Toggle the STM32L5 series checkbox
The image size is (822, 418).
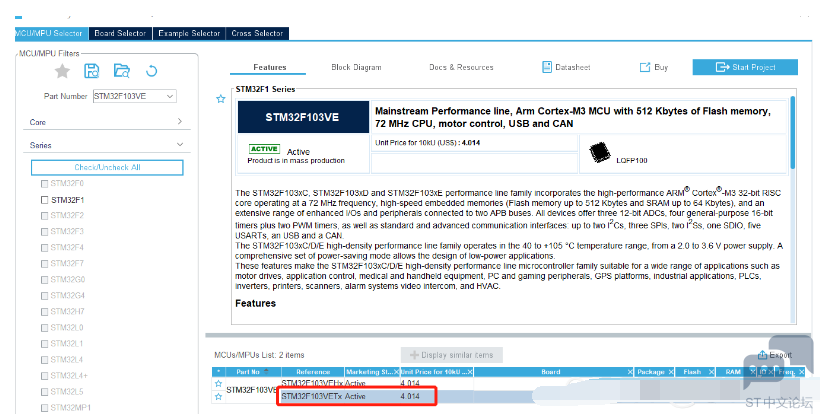pos(45,392)
